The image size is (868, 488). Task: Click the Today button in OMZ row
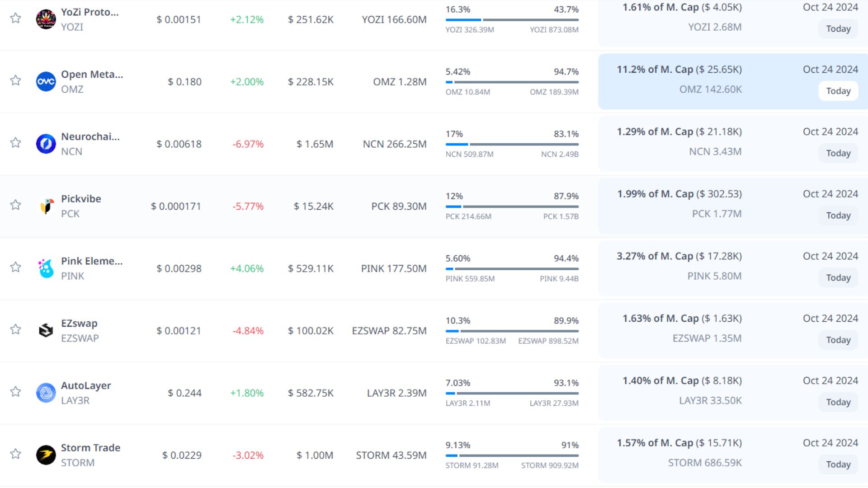tap(838, 91)
